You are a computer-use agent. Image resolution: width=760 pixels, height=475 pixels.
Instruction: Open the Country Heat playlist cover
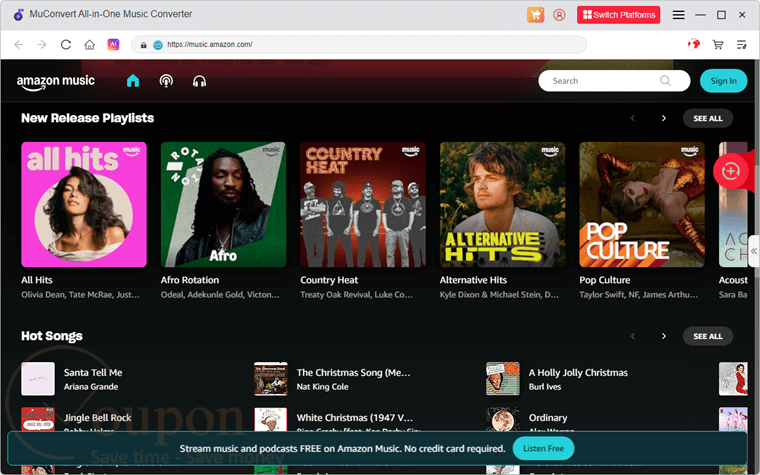363,205
